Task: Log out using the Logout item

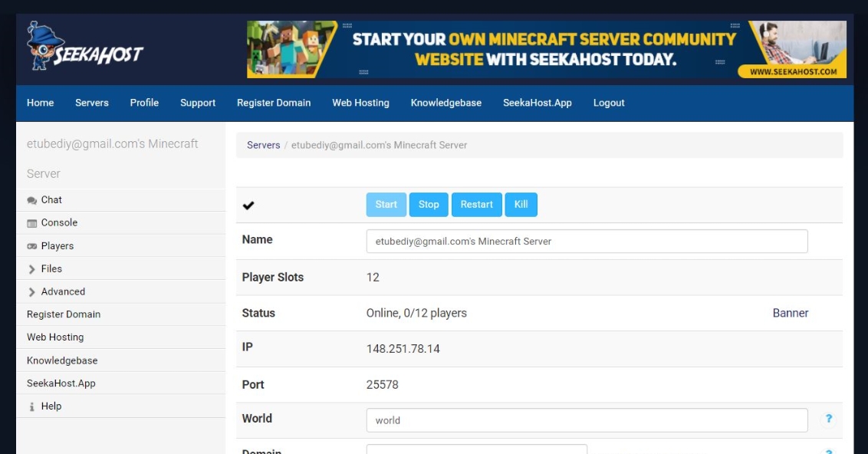Action: click(609, 103)
